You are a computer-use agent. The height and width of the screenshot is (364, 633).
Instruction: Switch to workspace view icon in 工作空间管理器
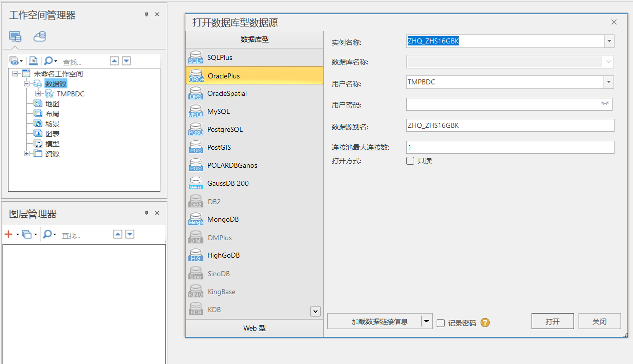pos(15,36)
